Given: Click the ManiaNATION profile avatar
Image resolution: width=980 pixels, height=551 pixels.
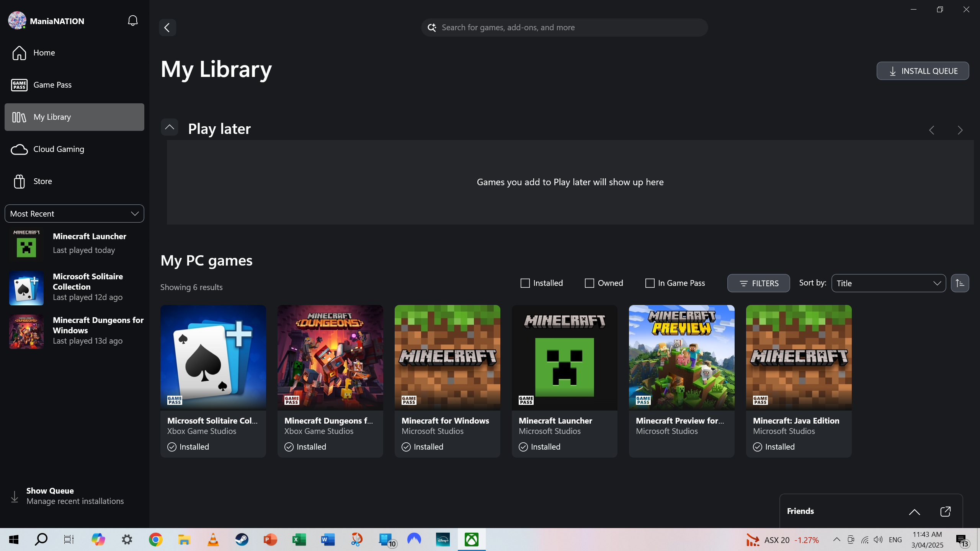Looking at the screenshot, I should 17,21.
